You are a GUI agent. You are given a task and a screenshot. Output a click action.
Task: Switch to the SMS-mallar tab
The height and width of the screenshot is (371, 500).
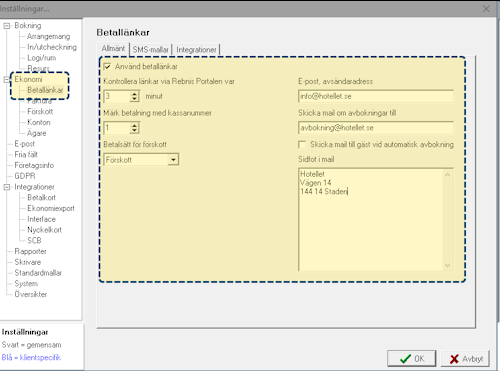151,50
